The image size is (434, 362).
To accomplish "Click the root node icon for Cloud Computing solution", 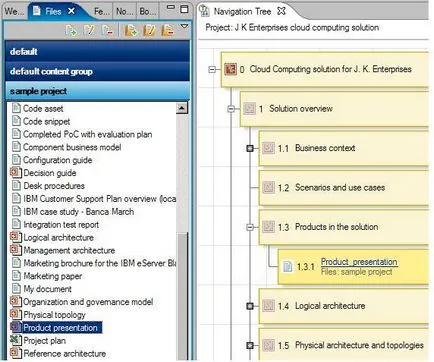I will (x=230, y=69).
